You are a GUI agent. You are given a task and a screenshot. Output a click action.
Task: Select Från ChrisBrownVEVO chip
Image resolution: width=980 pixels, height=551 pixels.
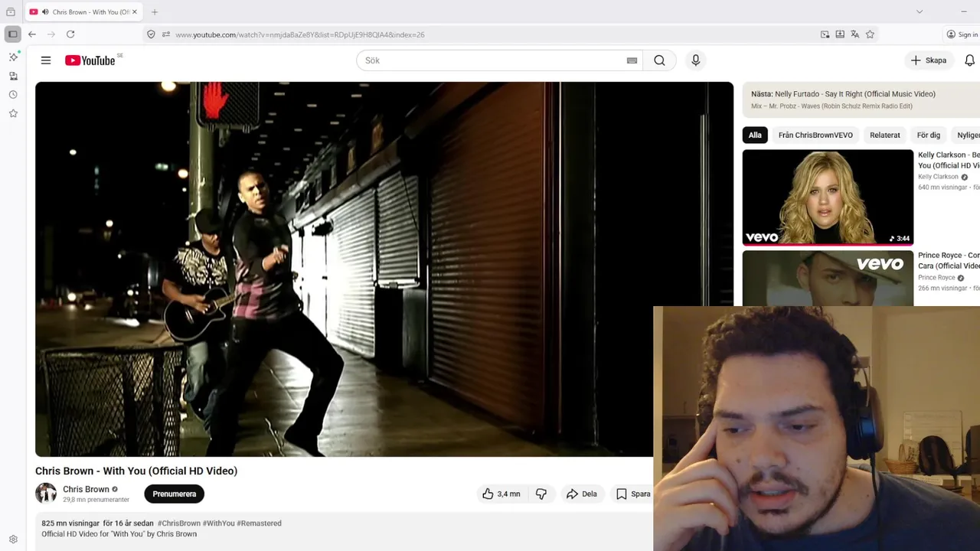click(815, 135)
